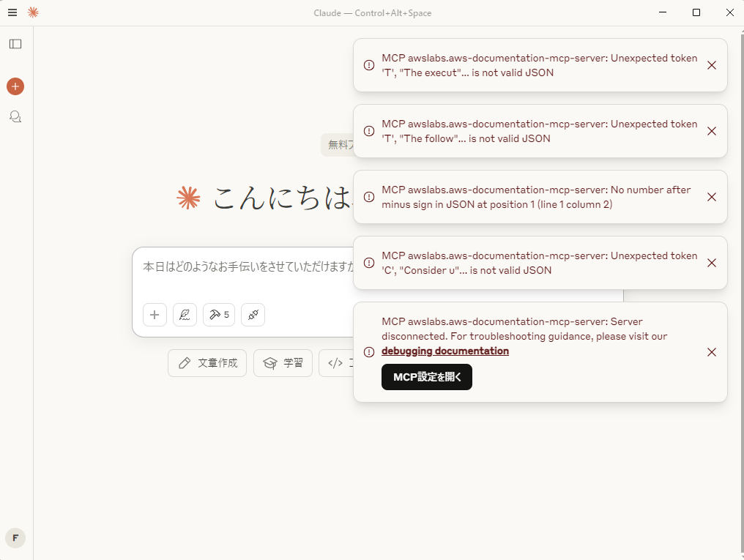Minimize the Claude window
Screen dimensions: 744x560
coord(663,12)
